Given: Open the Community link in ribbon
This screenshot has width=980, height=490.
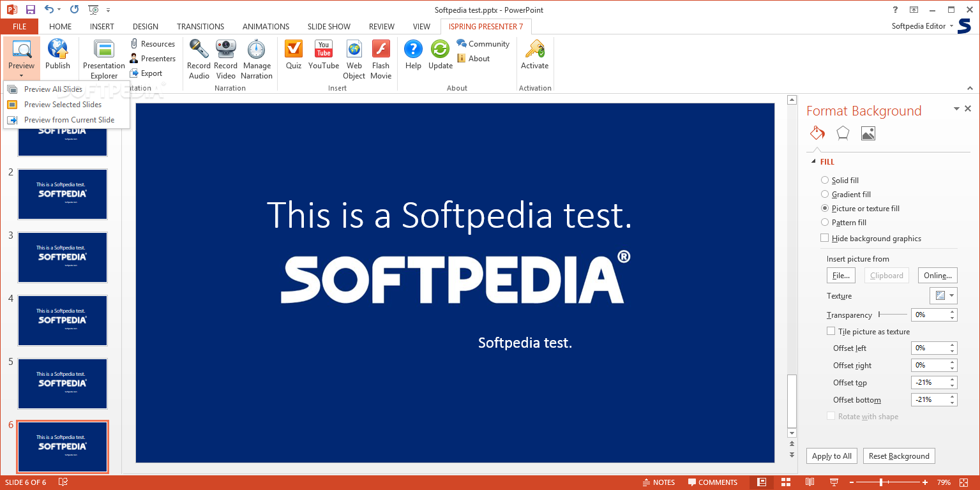Looking at the screenshot, I should click(483, 44).
